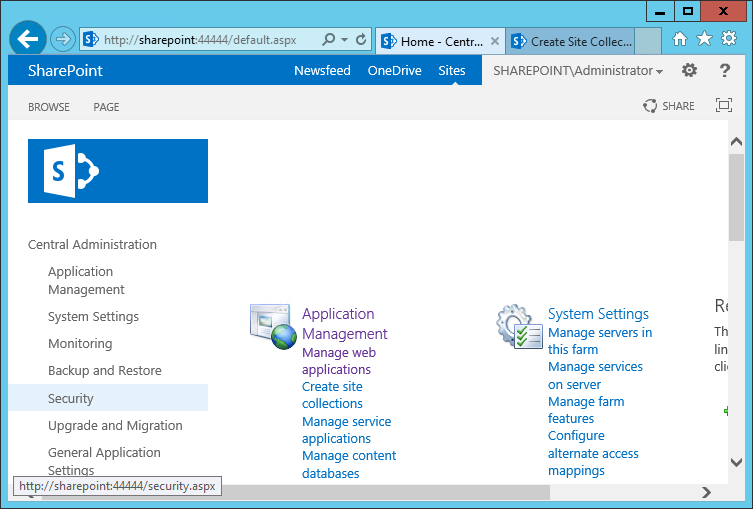The height and width of the screenshot is (509, 753).
Task: Open a new browser tab
Action: [x=648, y=41]
